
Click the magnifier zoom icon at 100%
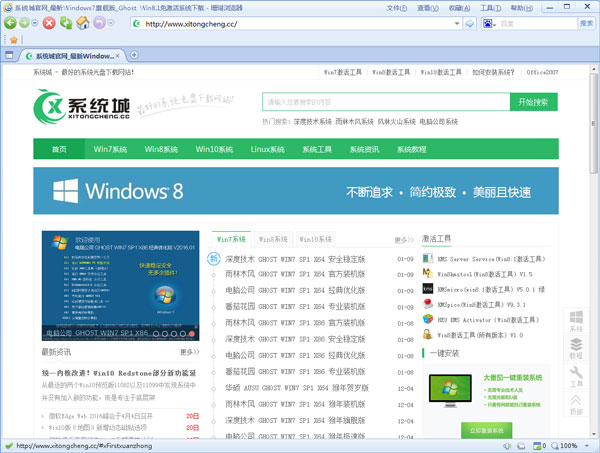click(x=555, y=446)
